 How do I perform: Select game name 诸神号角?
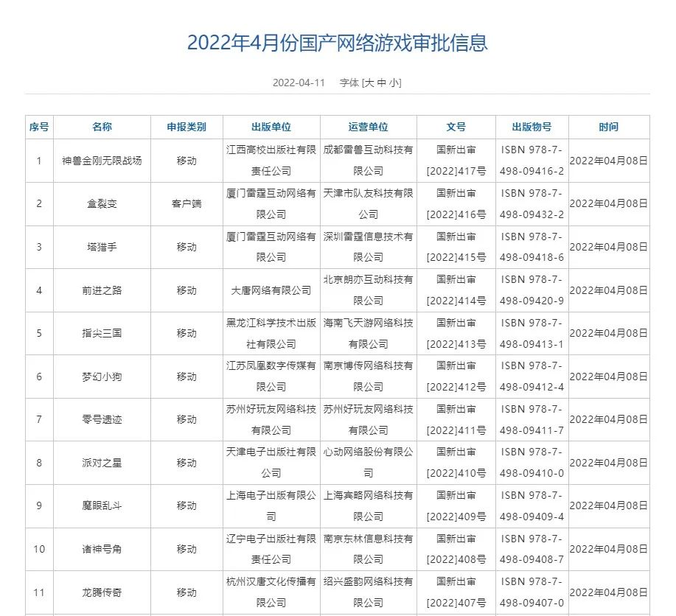(102, 549)
